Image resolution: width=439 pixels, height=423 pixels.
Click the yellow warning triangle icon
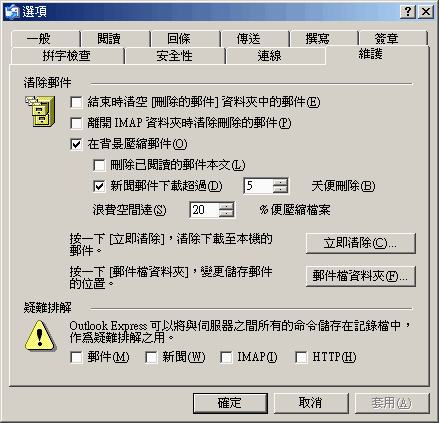tap(40, 336)
